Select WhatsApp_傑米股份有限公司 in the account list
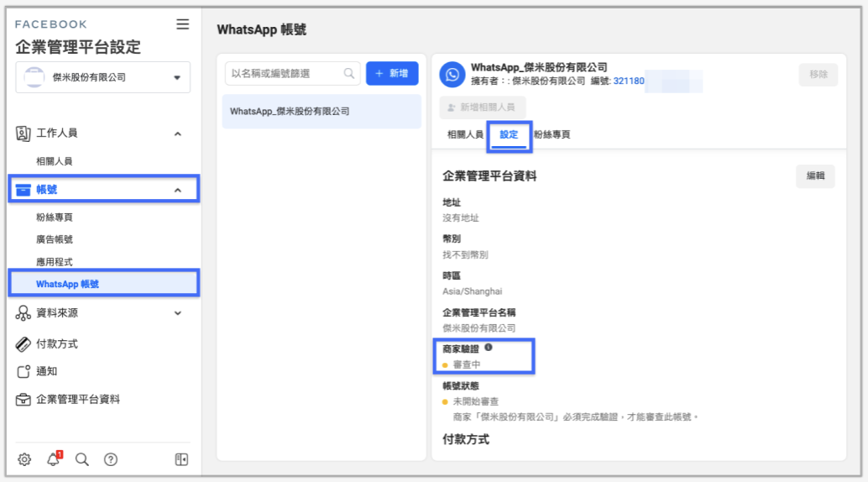 click(322, 112)
